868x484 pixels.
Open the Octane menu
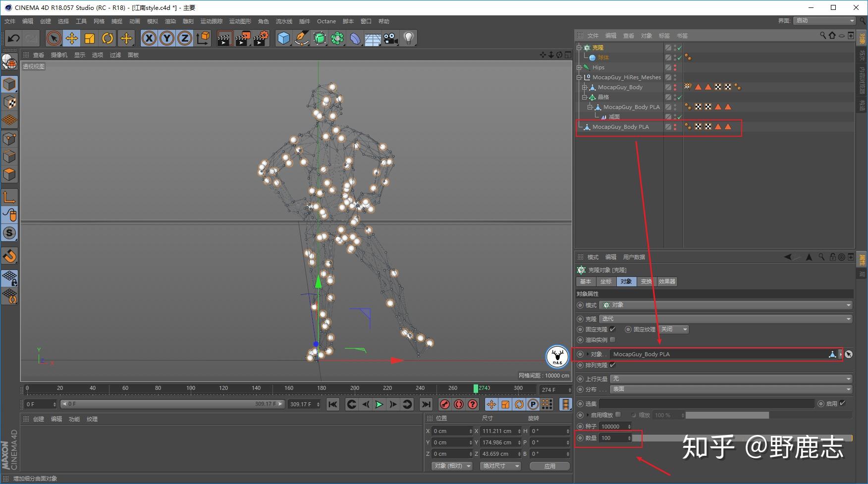326,21
